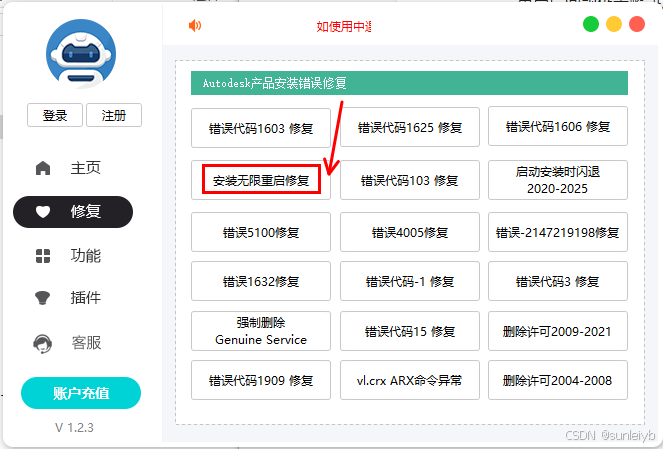
Task: Click 安装无限重启修复 button
Action: pyautogui.click(x=261, y=180)
